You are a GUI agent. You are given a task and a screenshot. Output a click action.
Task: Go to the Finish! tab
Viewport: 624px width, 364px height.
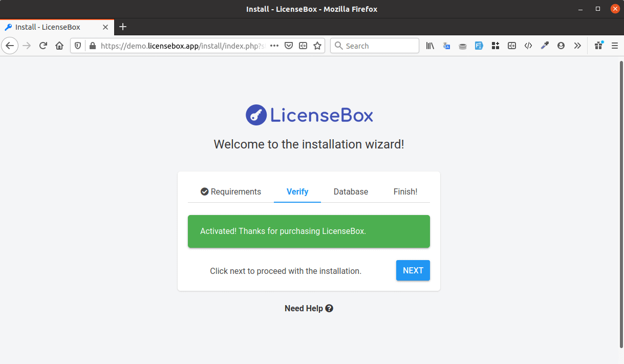coord(405,191)
